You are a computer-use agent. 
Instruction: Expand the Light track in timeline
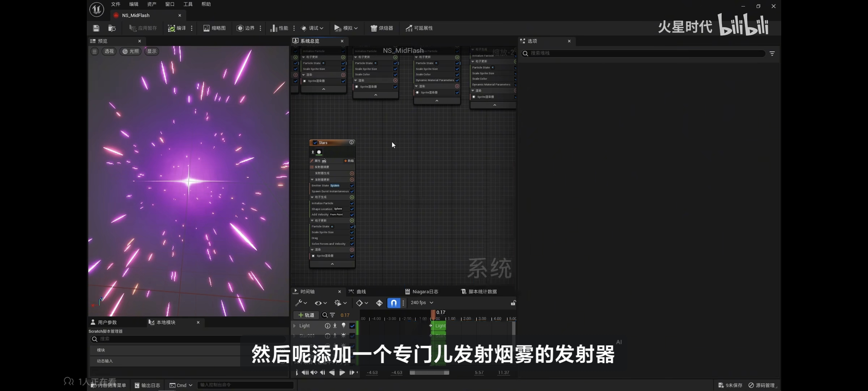point(294,326)
